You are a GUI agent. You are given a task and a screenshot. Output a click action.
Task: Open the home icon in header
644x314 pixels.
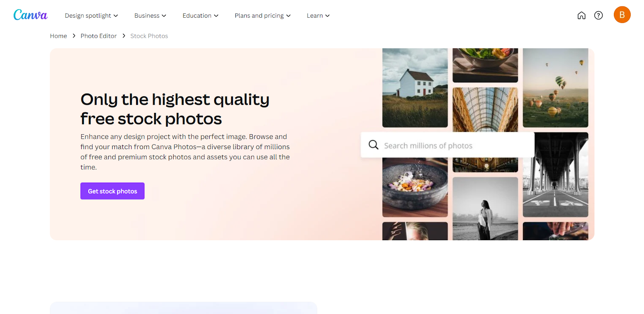coord(581,15)
